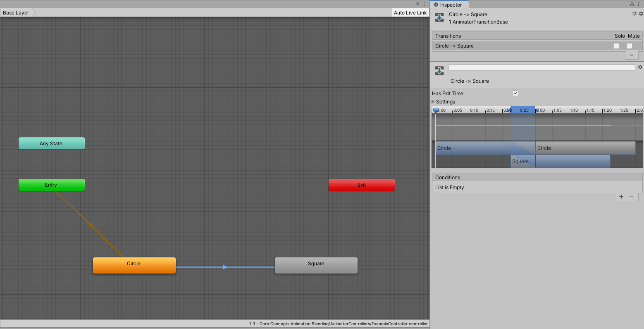Click the transition name input field

point(541,67)
